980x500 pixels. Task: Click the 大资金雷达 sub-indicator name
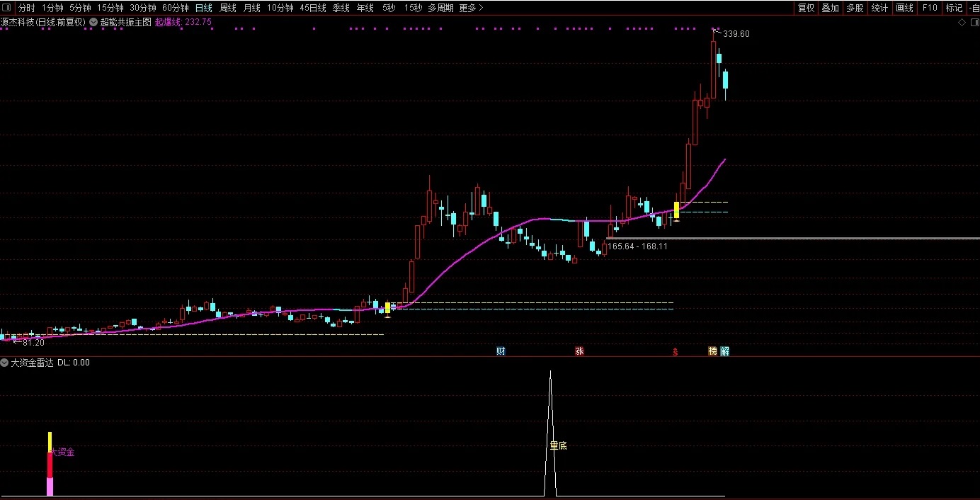32,363
